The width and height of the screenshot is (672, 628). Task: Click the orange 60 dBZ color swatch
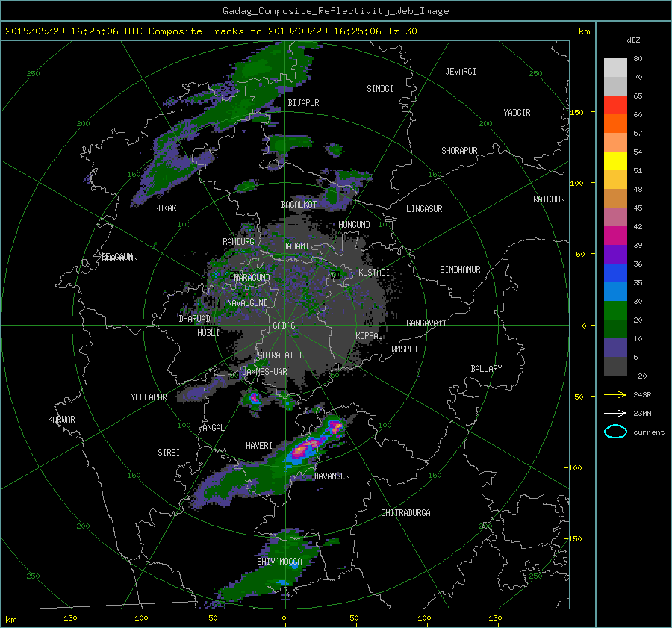coord(615,123)
